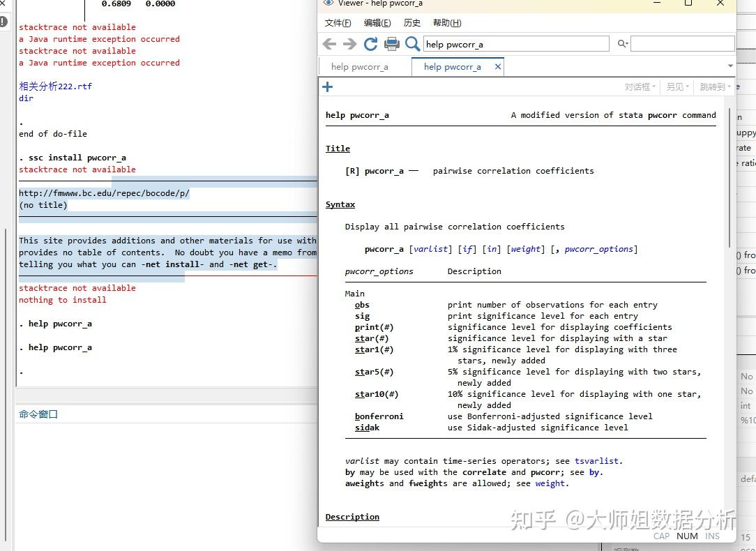This screenshot has width=756, height=551.
Task: Open the 跳转到 dropdown
Action: 713,86
